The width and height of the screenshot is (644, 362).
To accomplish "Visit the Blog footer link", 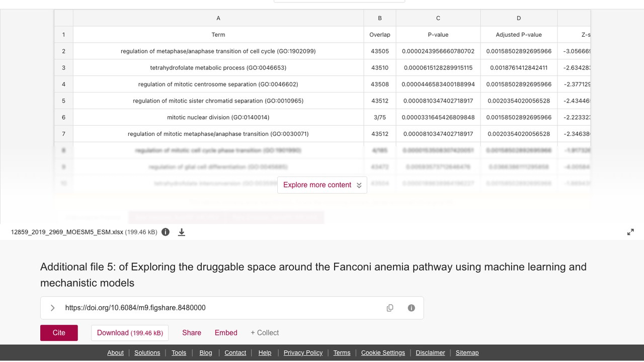I will point(206,352).
